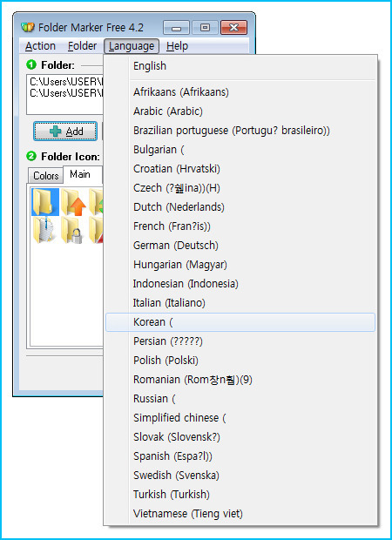The width and height of the screenshot is (392, 540).
Task: Open the Folder menu
Action: (83, 46)
